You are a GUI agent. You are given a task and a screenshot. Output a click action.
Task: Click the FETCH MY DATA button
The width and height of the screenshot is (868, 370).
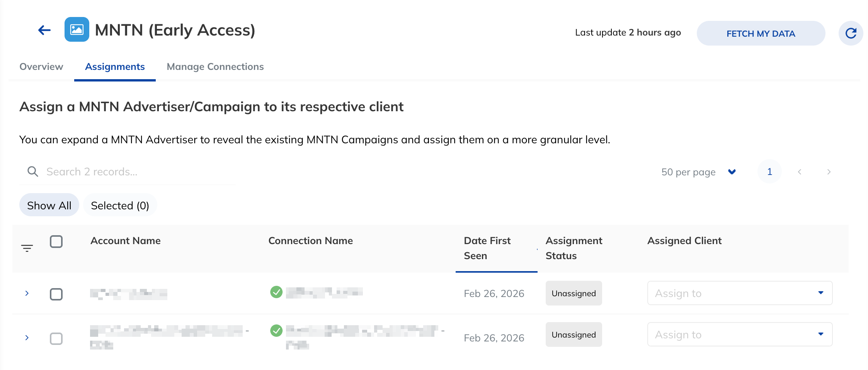(x=761, y=33)
